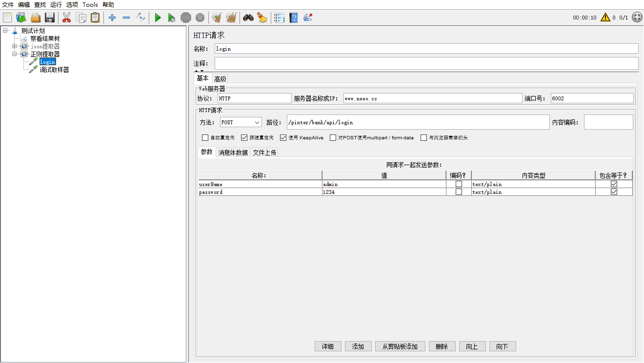644x363 pixels.
Task: Toggle 包含等于 checkbox for userName row
Action: point(614,184)
